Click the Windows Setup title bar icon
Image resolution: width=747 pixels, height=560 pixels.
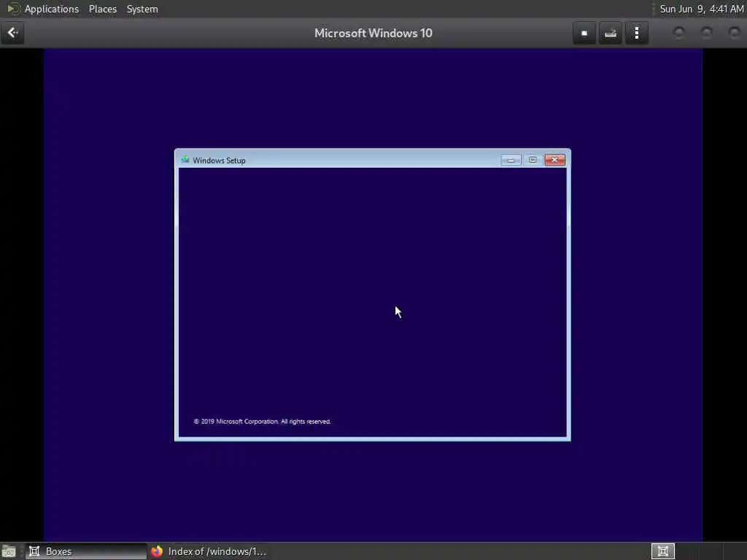click(x=185, y=160)
